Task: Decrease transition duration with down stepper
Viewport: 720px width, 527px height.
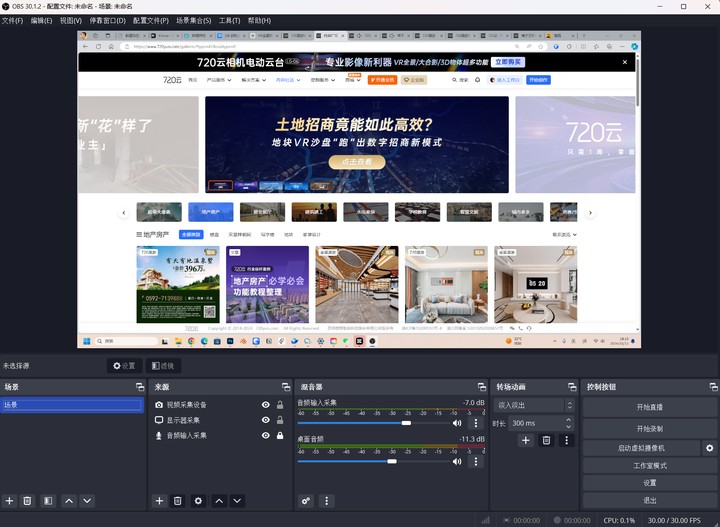Action: pyautogui.click(x=569, y=426)
